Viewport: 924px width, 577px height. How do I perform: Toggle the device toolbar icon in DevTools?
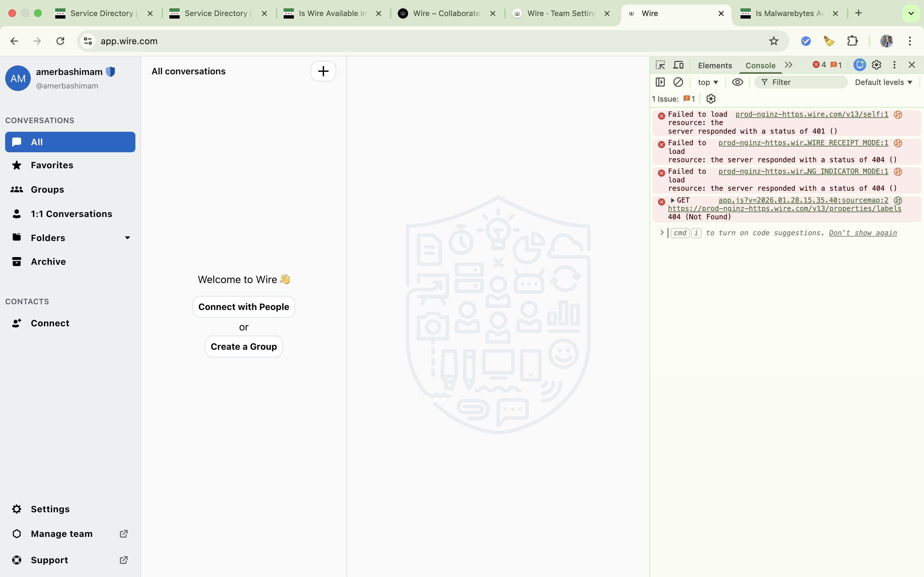coord(679,65)
